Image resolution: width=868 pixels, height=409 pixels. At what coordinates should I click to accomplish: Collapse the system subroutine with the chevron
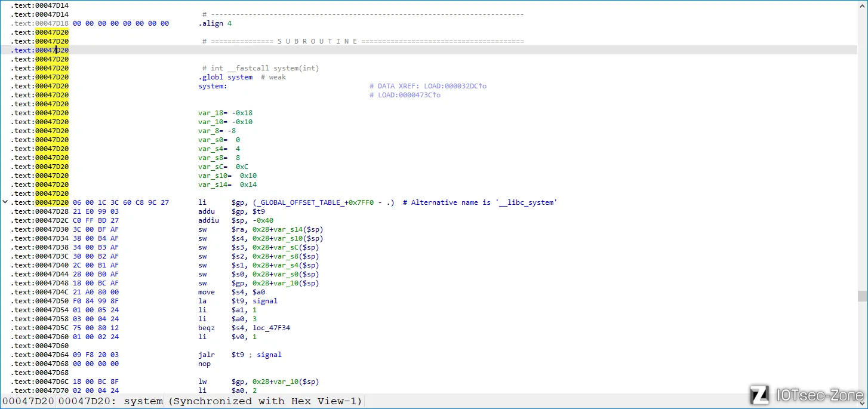pos(5,202)
